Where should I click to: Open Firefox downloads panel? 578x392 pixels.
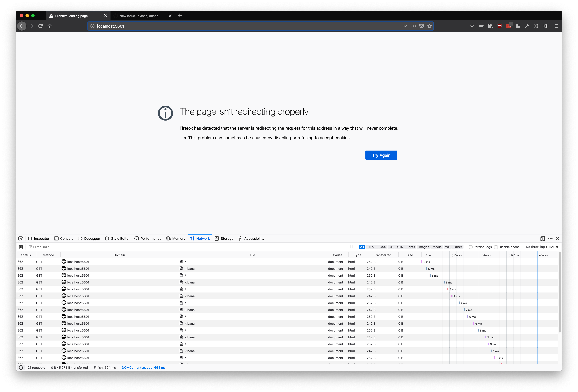point(472,26)
